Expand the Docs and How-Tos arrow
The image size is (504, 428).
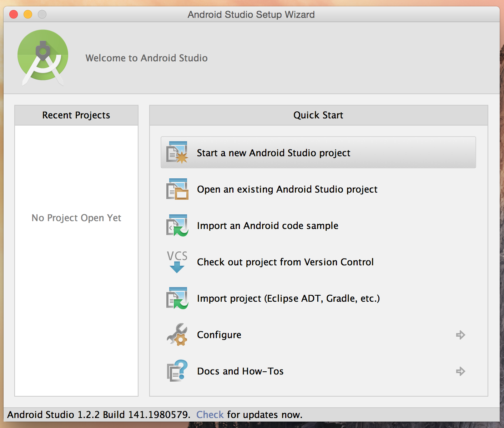(x=460, y=371)
